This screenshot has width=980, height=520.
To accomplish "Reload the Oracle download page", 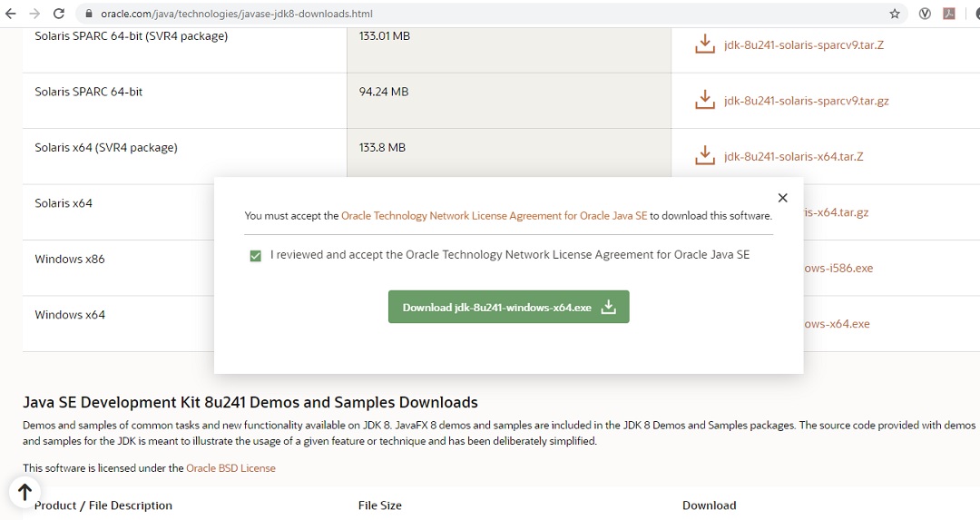I will click(x=59, y=13).
